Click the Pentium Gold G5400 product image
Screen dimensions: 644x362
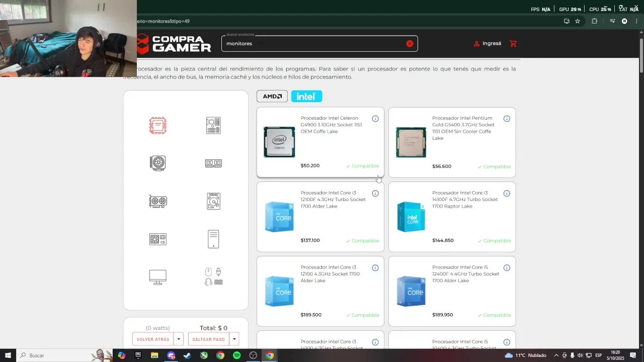411,142
